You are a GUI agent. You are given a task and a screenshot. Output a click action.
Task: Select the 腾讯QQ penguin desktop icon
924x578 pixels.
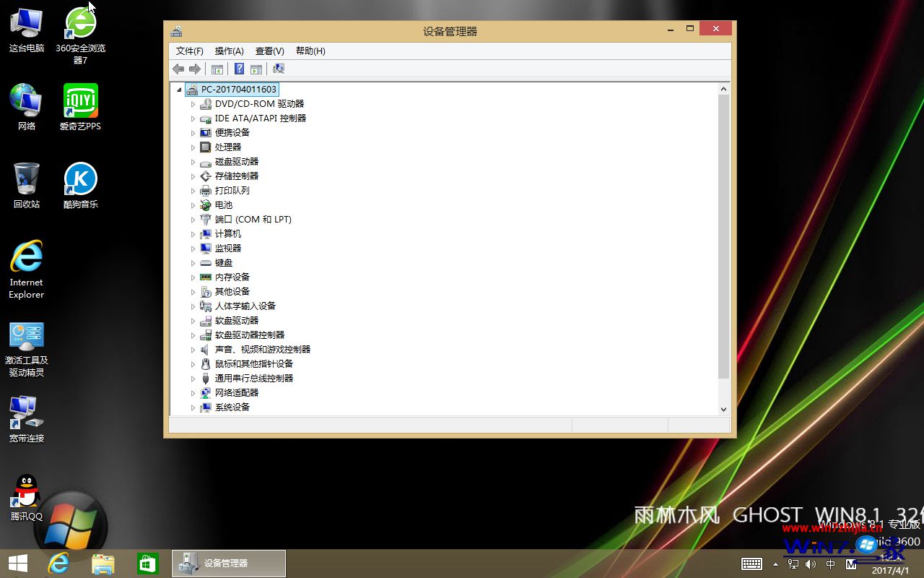(27, 491)
